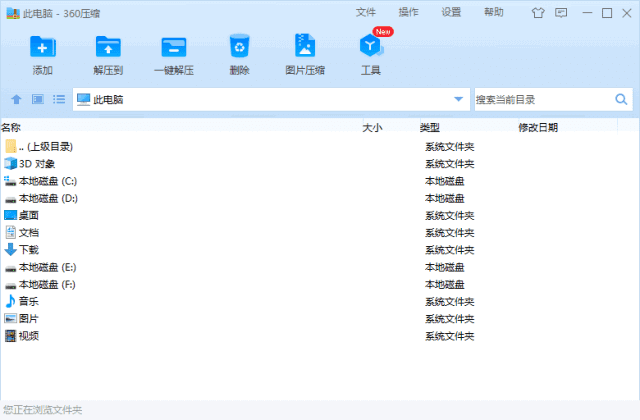Image resolution: width=640 pixels, height=420 pixels.
Task: Switch to large icon view mode
Action: (x=37, y=100)
